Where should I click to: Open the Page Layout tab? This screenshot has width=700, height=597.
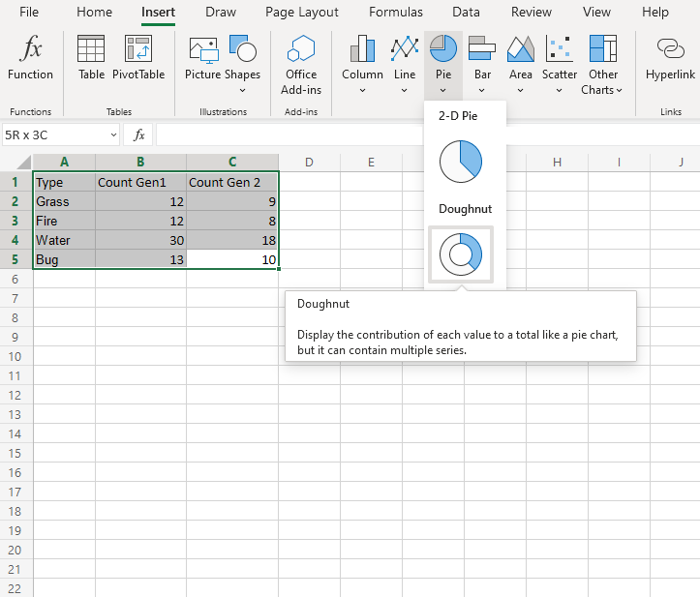[x=302, y=13]
